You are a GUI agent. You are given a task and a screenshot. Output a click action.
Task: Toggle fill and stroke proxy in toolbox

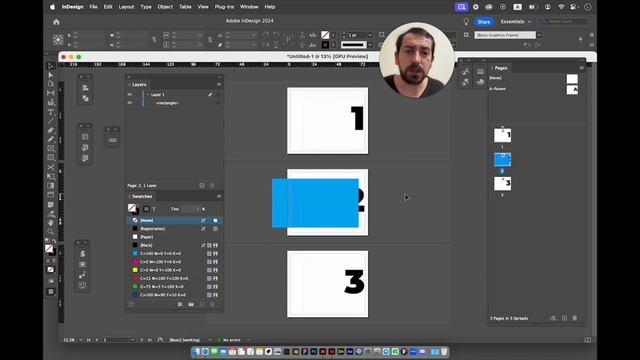(50, 249)
